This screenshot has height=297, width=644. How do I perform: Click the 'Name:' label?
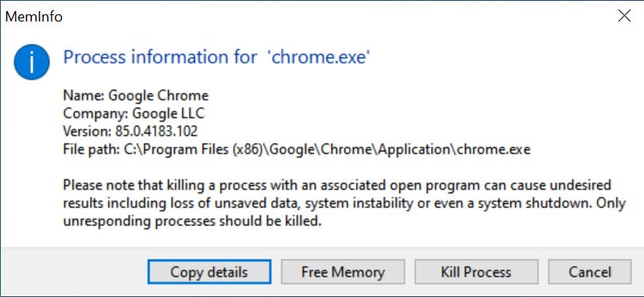pos(83,96)
